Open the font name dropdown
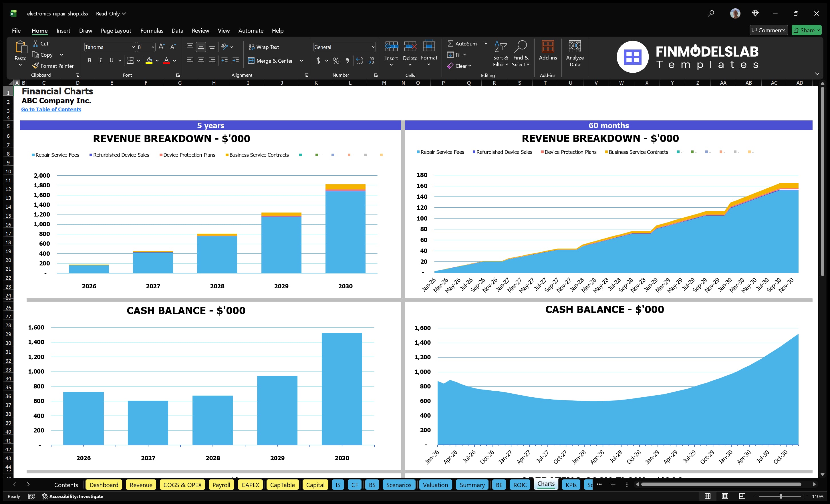The height and width of the screenshot is (504, 830). click(133, 47)
